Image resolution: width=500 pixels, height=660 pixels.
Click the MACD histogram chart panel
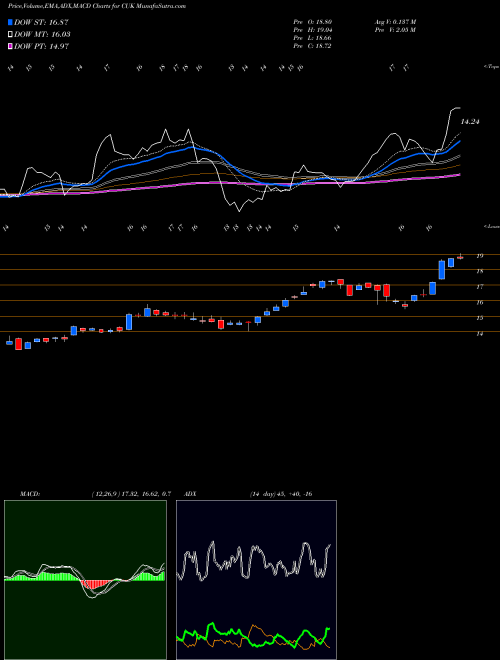(x=85, y=580)
